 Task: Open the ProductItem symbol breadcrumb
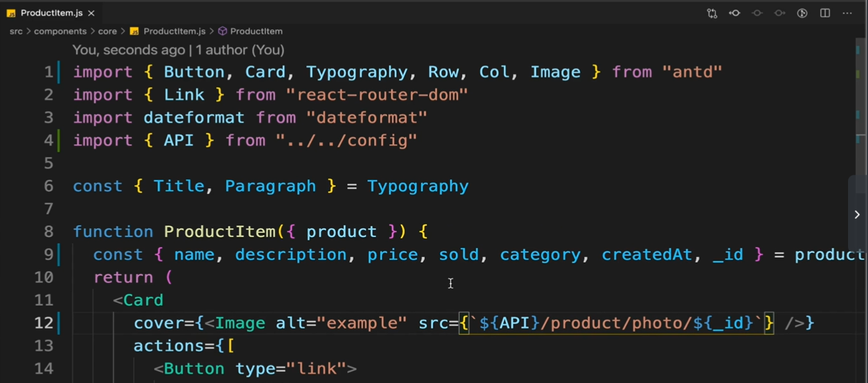click(256, 31)
